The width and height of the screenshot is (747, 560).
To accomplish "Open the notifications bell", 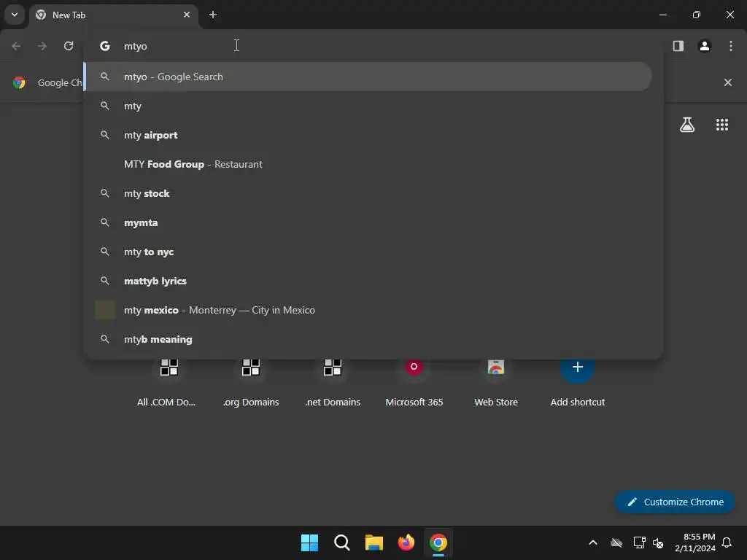I will pos(727,542).
